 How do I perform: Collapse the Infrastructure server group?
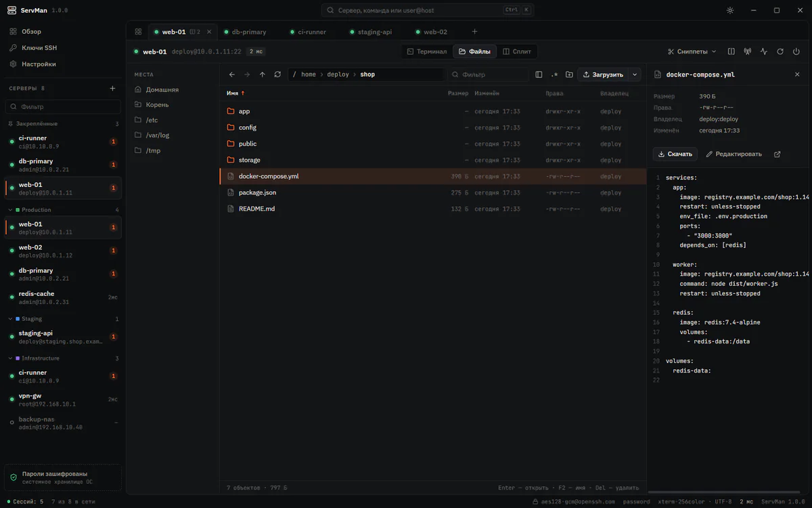tap(63, 358)
